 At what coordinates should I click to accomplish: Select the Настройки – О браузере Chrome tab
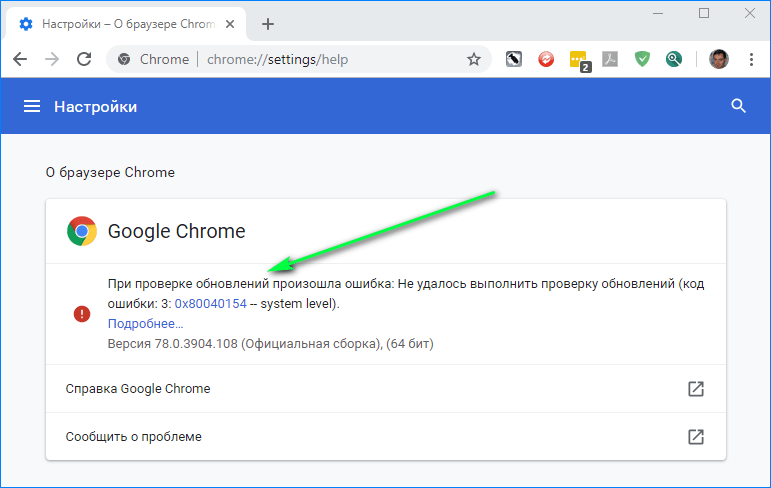point(125,24)
